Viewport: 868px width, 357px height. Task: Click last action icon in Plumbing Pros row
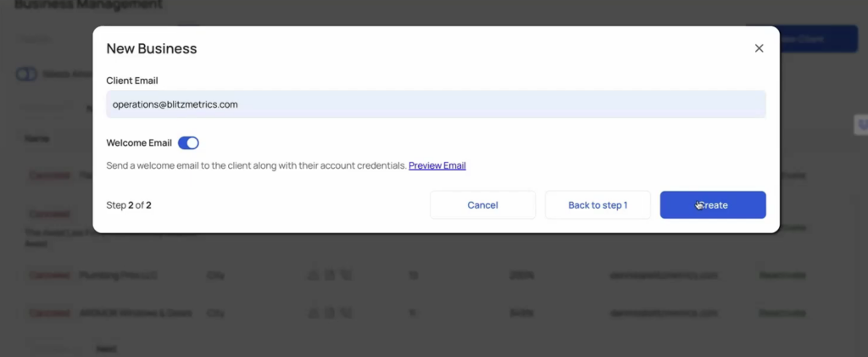346,275
